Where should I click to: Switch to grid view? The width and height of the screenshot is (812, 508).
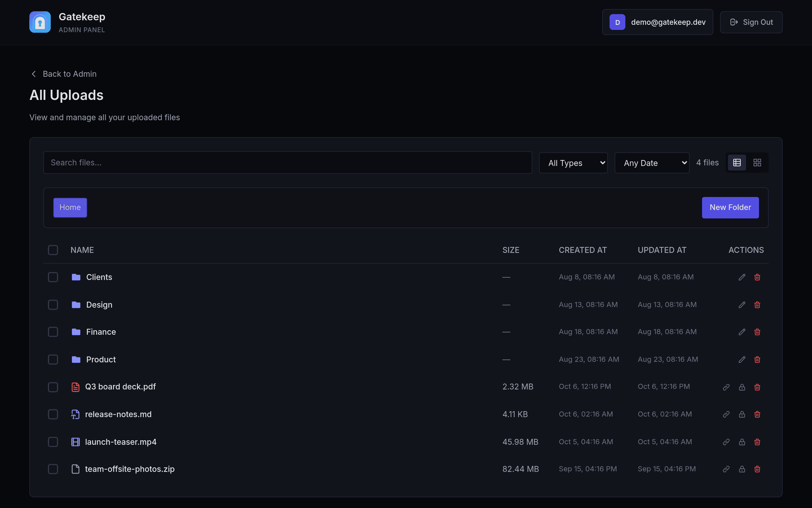click(x=757, y=163)
